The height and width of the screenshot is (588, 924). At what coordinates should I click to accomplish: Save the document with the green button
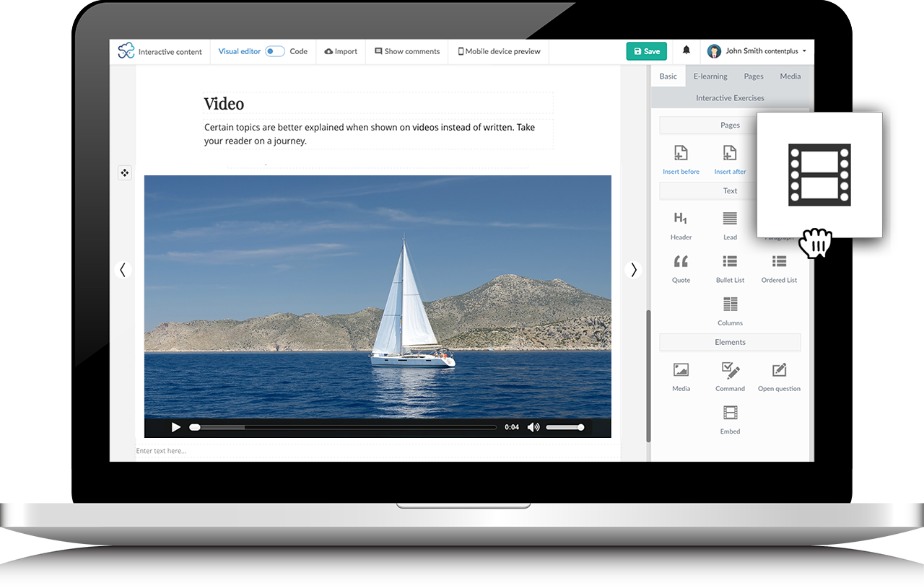[647, 51]
